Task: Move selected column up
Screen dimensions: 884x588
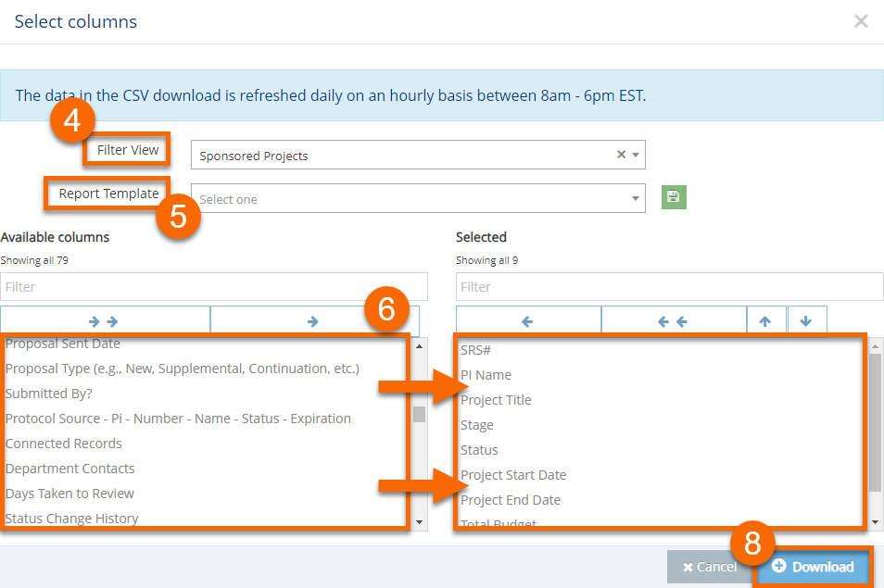Action: (765, 321)
